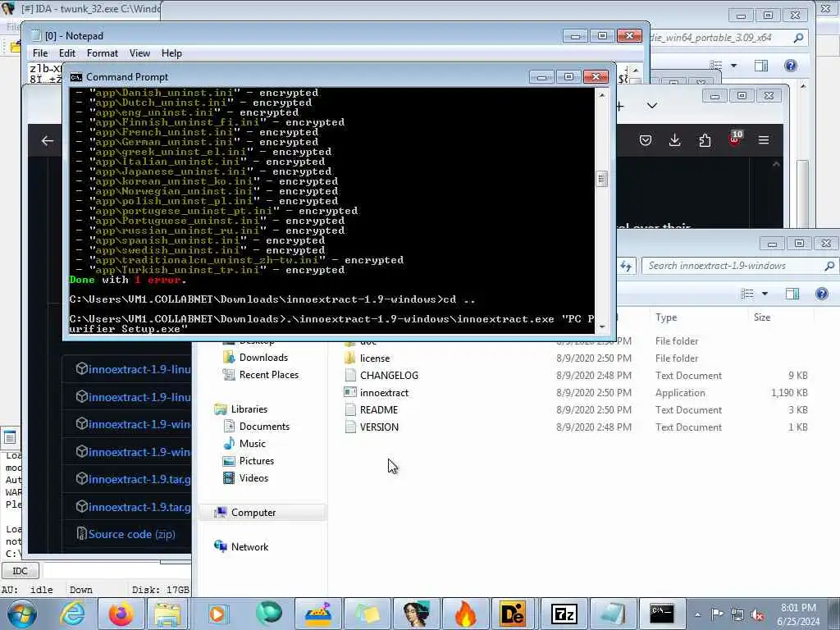The height and width of the screenshot is (630, 840).
Task: Click the Firefox back arrow button
Action: (47, 141)
